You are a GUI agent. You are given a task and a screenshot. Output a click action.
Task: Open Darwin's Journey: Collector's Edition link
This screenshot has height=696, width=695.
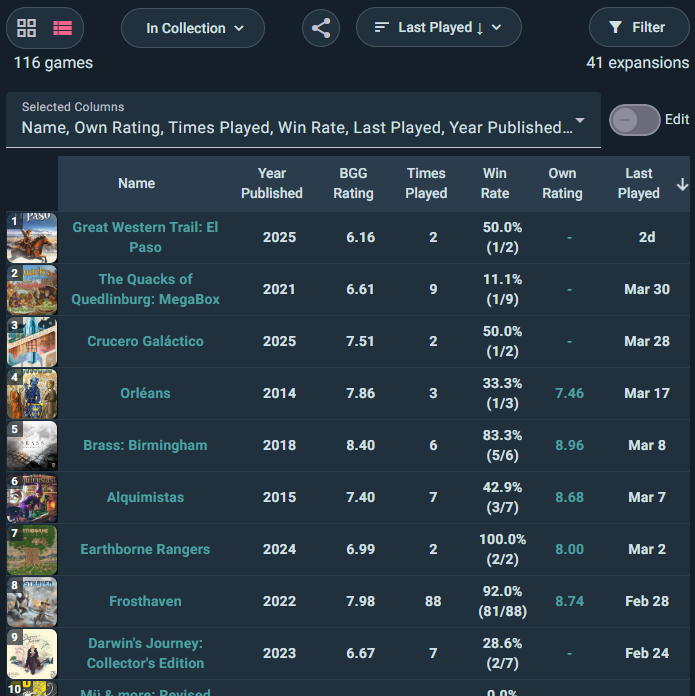pyautogui.click(x=145, y=652)
